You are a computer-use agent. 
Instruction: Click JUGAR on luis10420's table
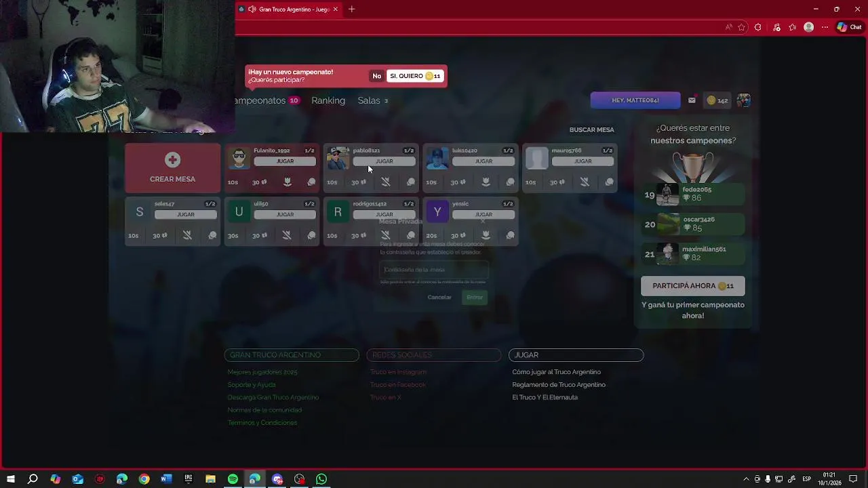pos(484,161)
